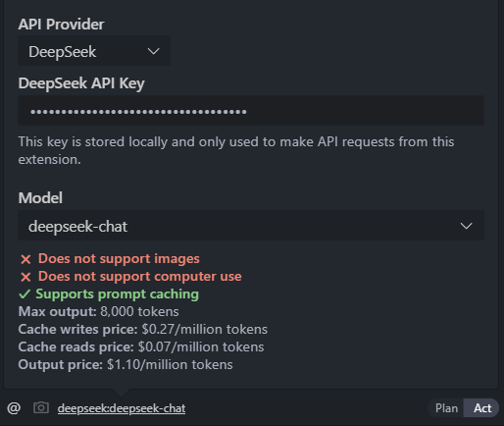Click the chevron in API Provider box

(x=153, y=51)
